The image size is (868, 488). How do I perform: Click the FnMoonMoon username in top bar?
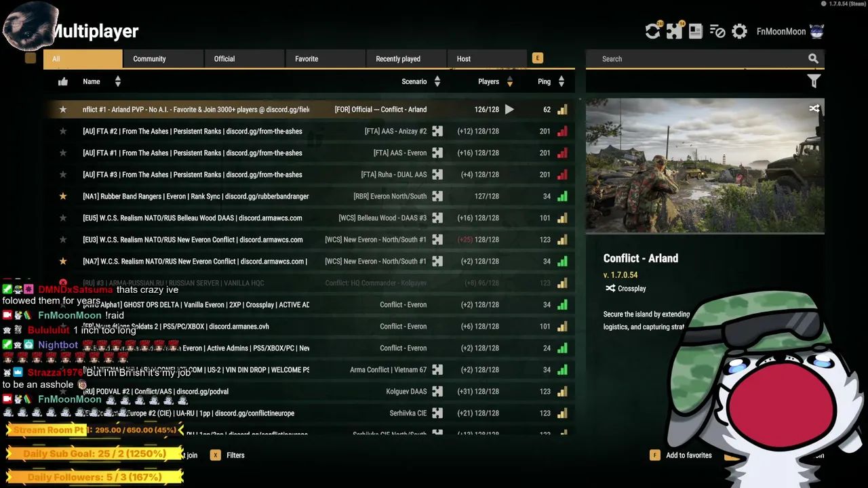click(x=781, y=32)
